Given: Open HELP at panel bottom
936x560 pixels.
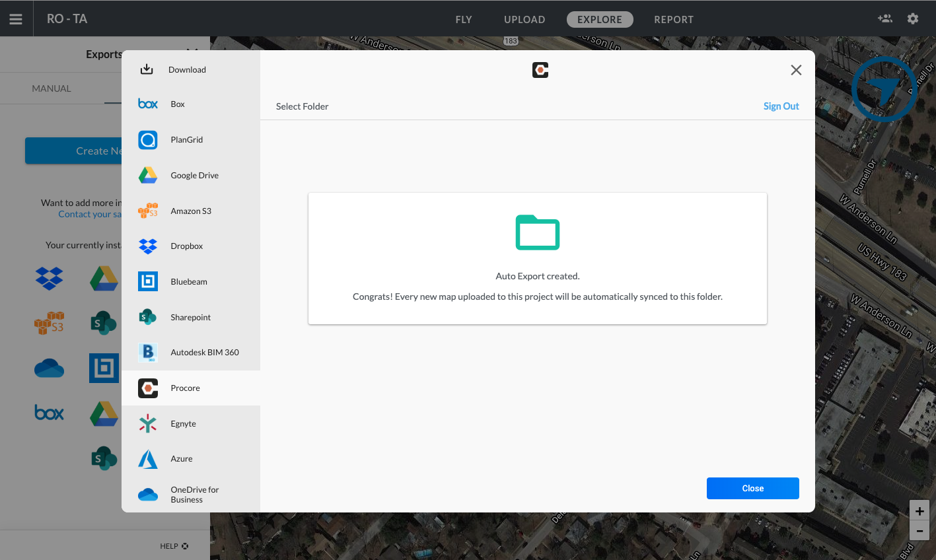Looking at the screenshot, I should 174,546.
